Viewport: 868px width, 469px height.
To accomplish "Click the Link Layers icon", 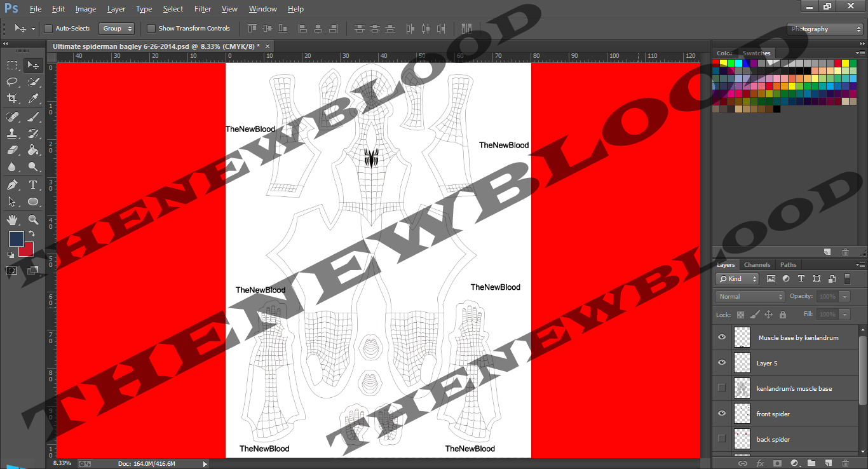I will (743, 463).
